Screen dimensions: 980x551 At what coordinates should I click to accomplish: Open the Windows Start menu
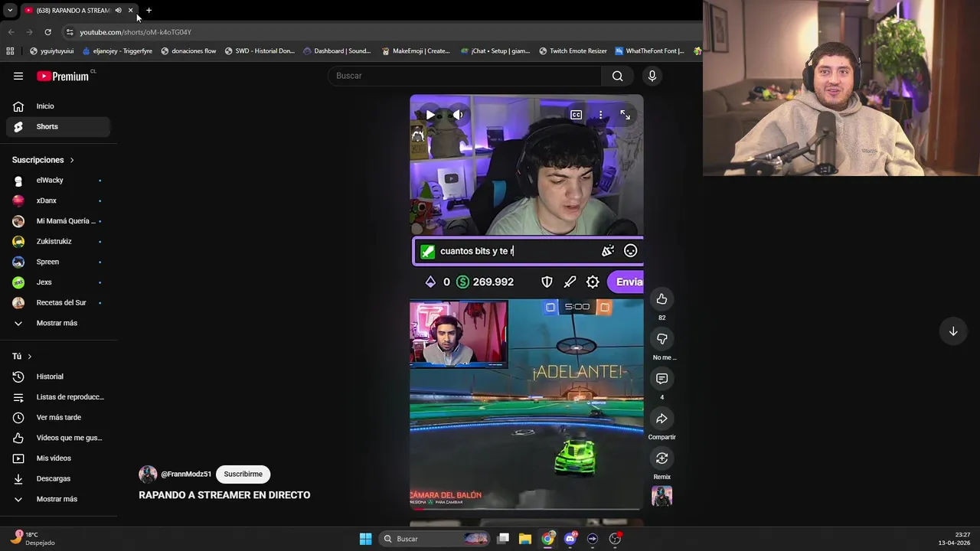tap(366, 539)
